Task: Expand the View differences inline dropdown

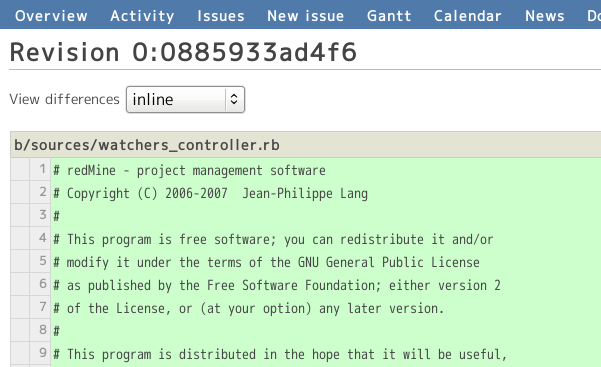Action: (x=186, y=100)
